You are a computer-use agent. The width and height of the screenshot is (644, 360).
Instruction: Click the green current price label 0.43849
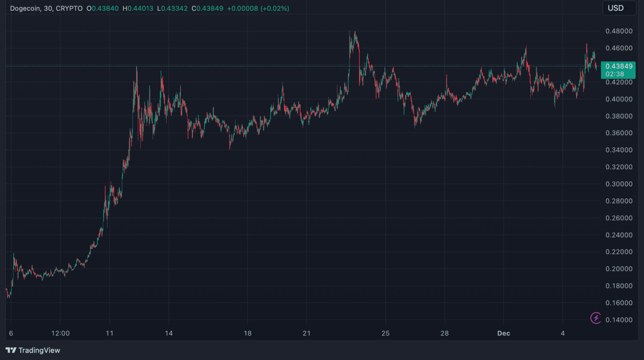(x=618, y=66)
